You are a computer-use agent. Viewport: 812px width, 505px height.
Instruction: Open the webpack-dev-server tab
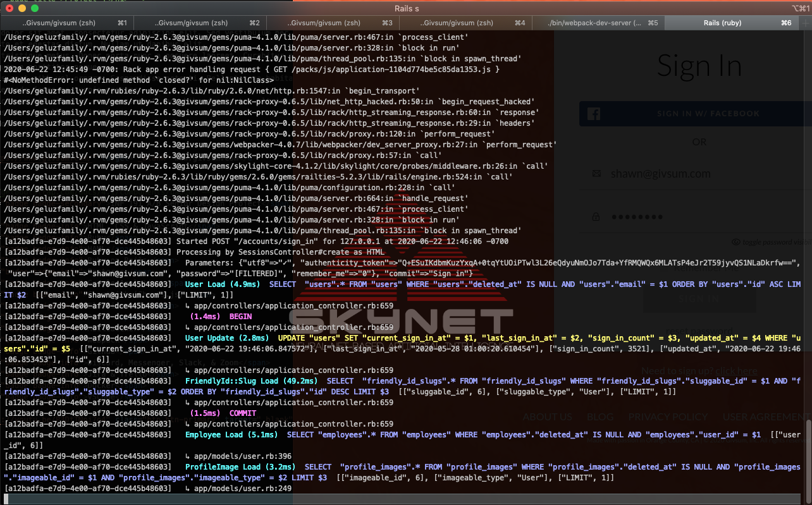coord(598,23)
